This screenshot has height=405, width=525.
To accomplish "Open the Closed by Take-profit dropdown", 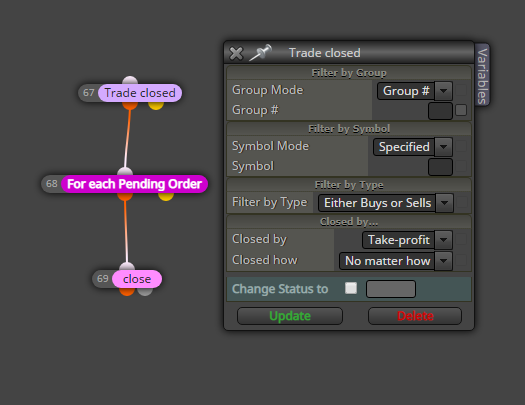I will click(x=407, y=240).
